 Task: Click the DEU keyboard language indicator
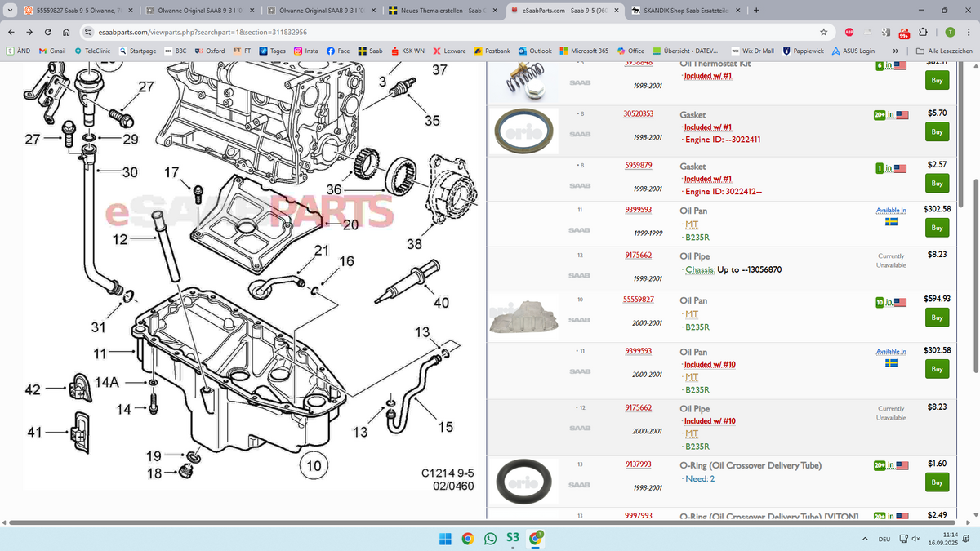click(884, 539)
